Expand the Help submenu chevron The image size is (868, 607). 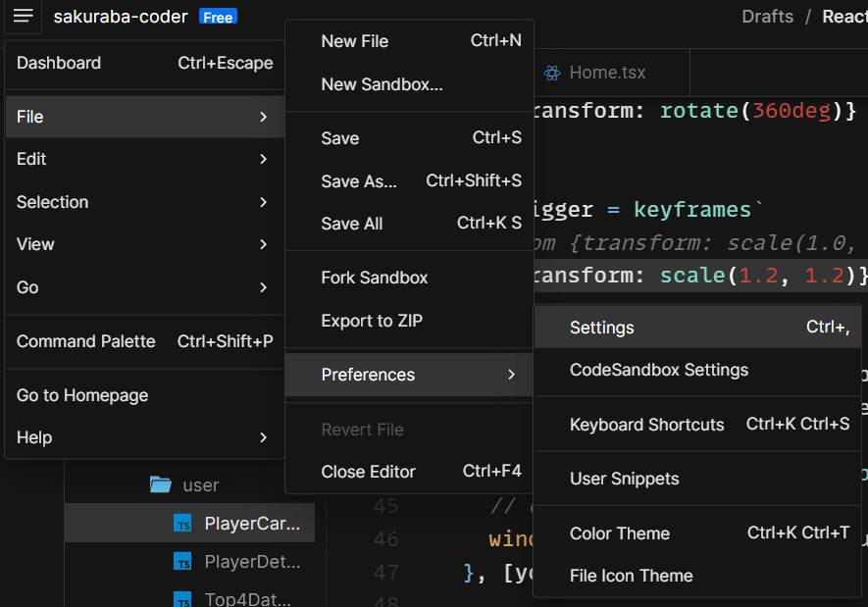264,437
